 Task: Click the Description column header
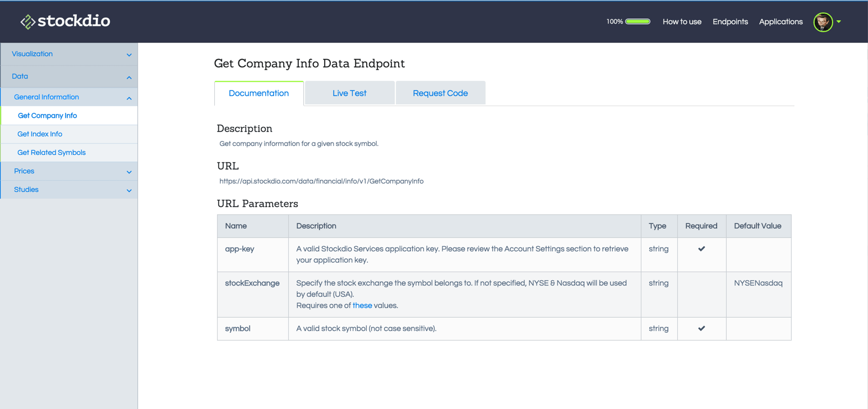[465, 226]
